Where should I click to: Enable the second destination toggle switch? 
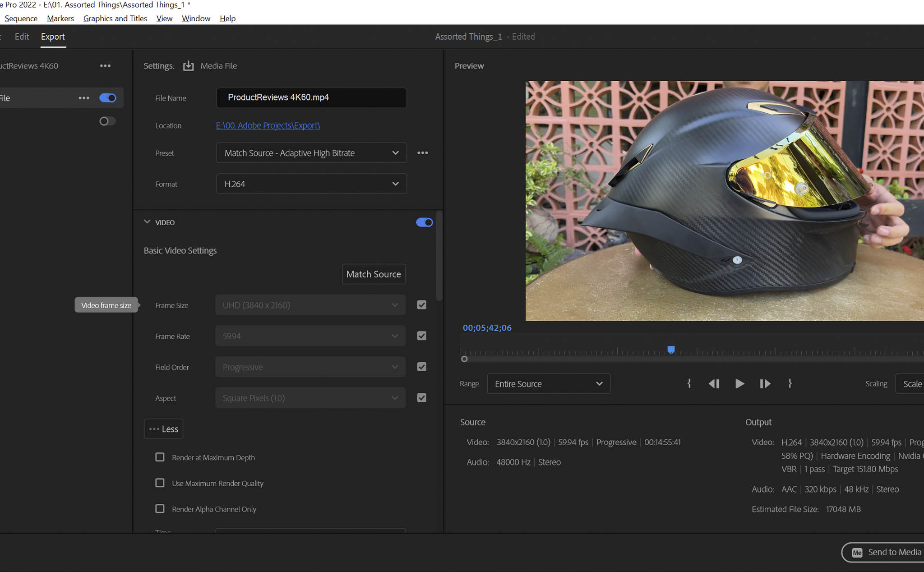pyautogui.click(x=107, y=121)
